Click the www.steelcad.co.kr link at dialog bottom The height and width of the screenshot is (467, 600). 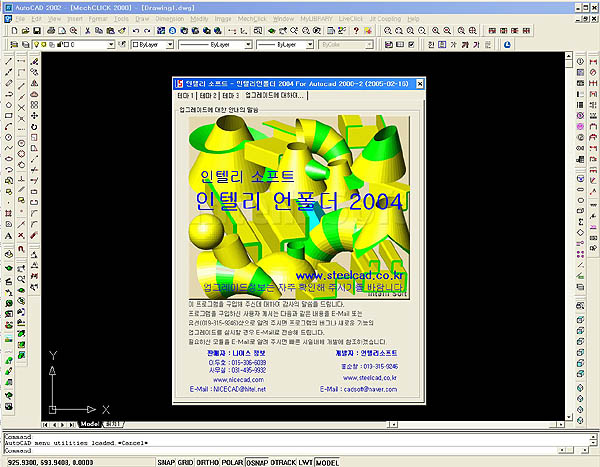point(370,378)
